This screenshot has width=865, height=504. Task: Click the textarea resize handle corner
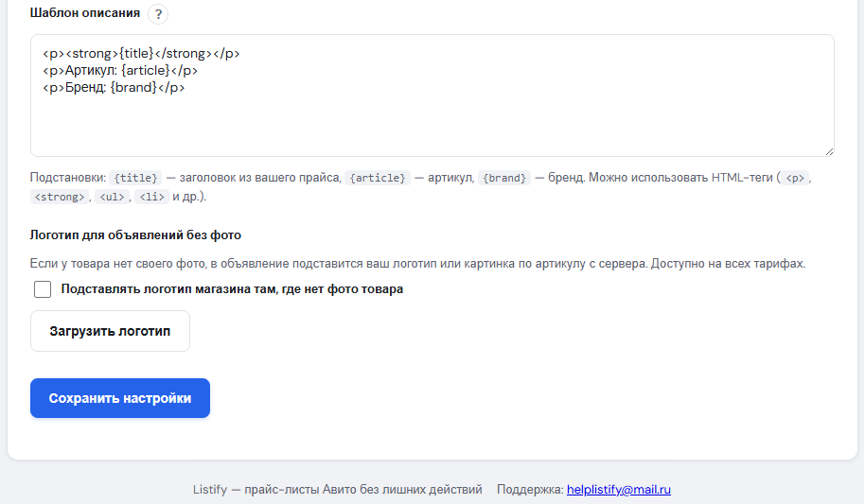pos(828,150)
